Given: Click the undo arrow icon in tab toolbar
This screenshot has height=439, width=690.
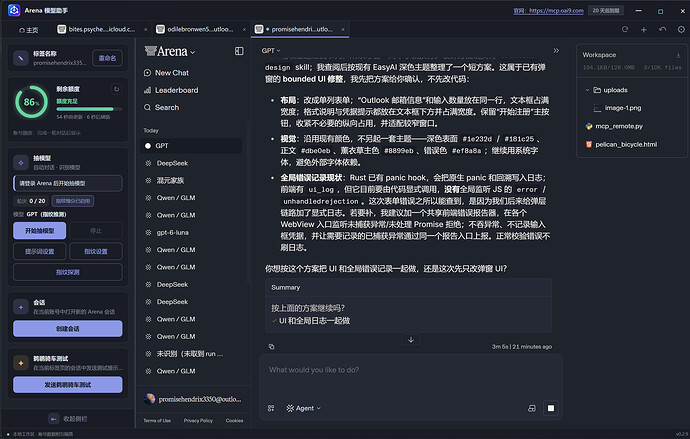Looking at the screenshot, I should (x=663, y=29).
